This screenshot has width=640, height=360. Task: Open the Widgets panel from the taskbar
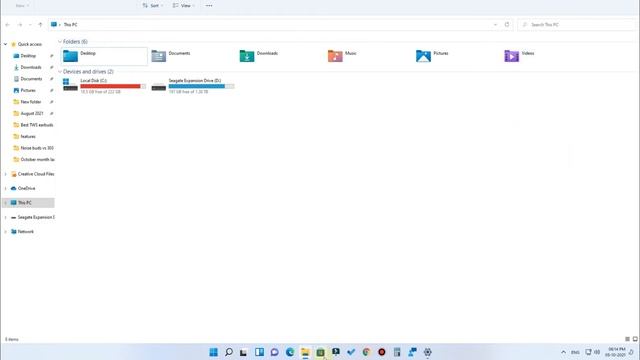click(x=259, y=352)
